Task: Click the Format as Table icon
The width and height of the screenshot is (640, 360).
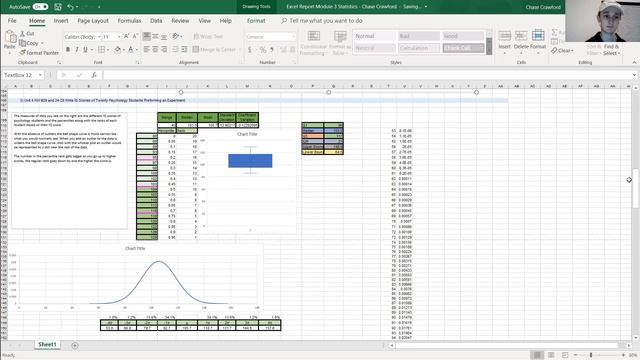Action: [340, 36]
